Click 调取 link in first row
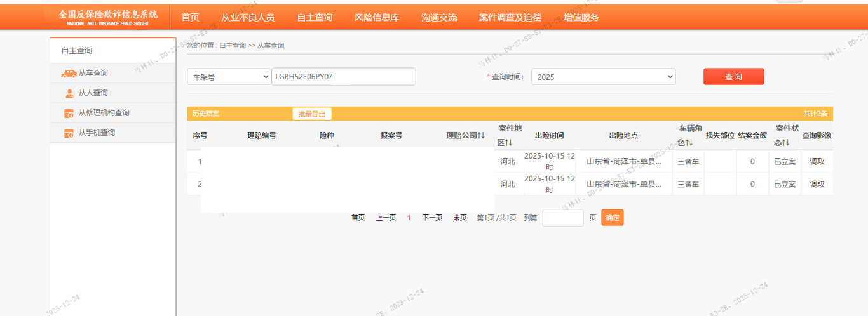 [x=817, y=162]
